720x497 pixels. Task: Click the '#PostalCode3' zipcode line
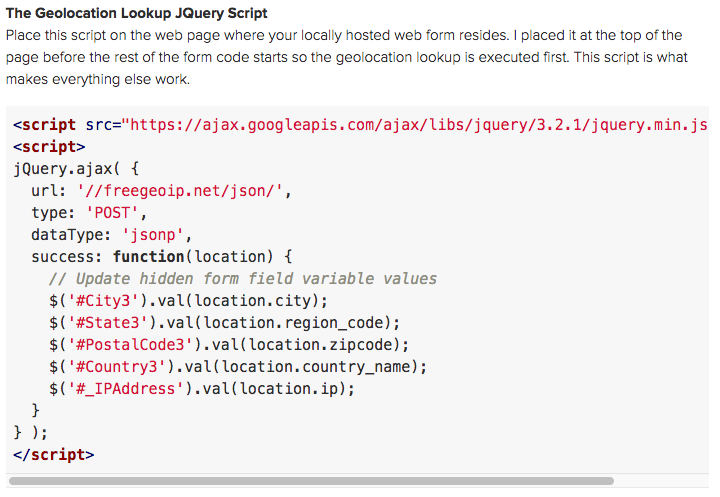(229, 345)
